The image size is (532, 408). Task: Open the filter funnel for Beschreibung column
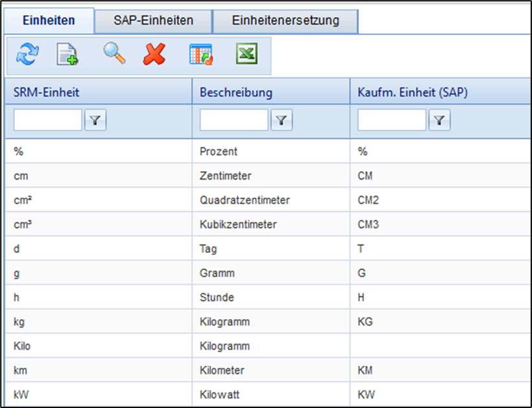click(x=282, y=120)
